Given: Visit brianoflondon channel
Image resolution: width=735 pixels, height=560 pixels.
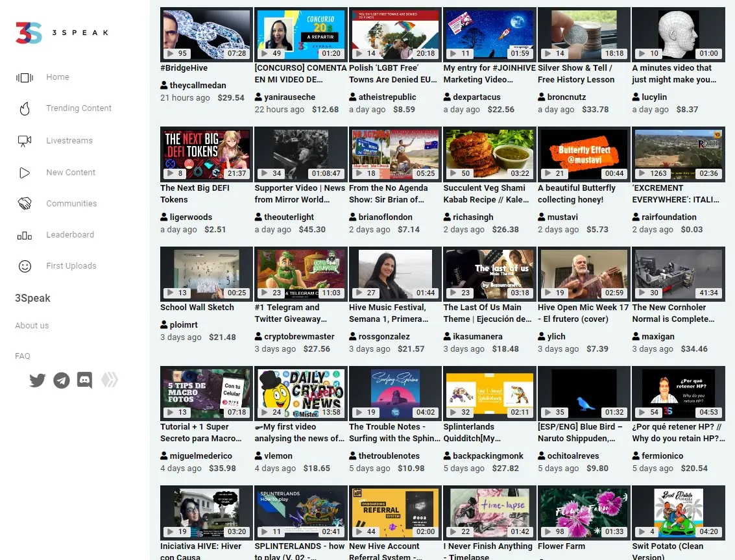Looking at the screenshot, I should (385, 217).
